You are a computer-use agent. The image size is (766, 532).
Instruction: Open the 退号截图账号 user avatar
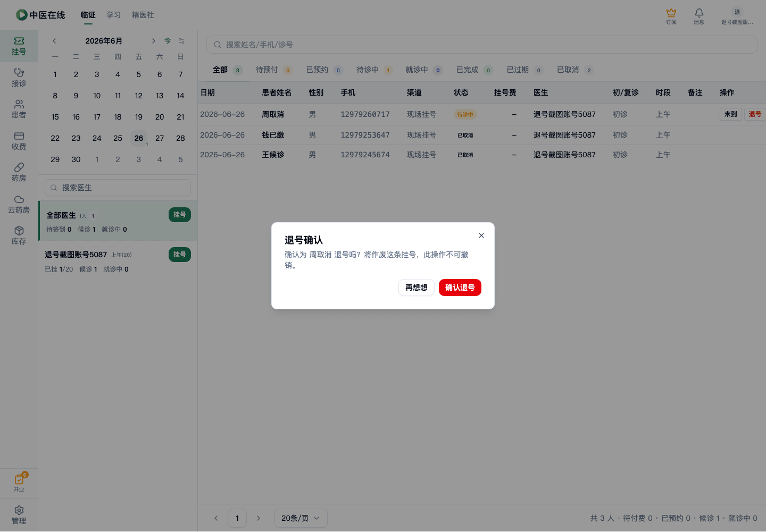coord(737,16)
